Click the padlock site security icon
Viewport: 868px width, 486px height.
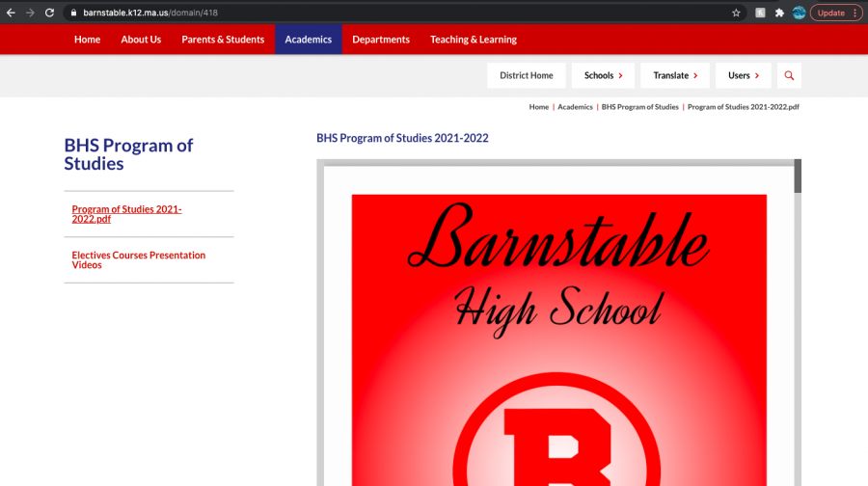click(x=73, y=13)
